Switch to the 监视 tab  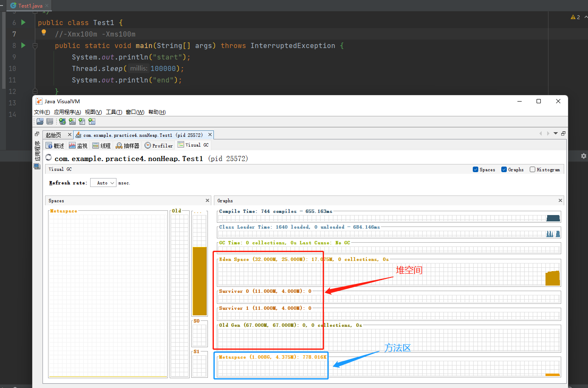point(78,145)
